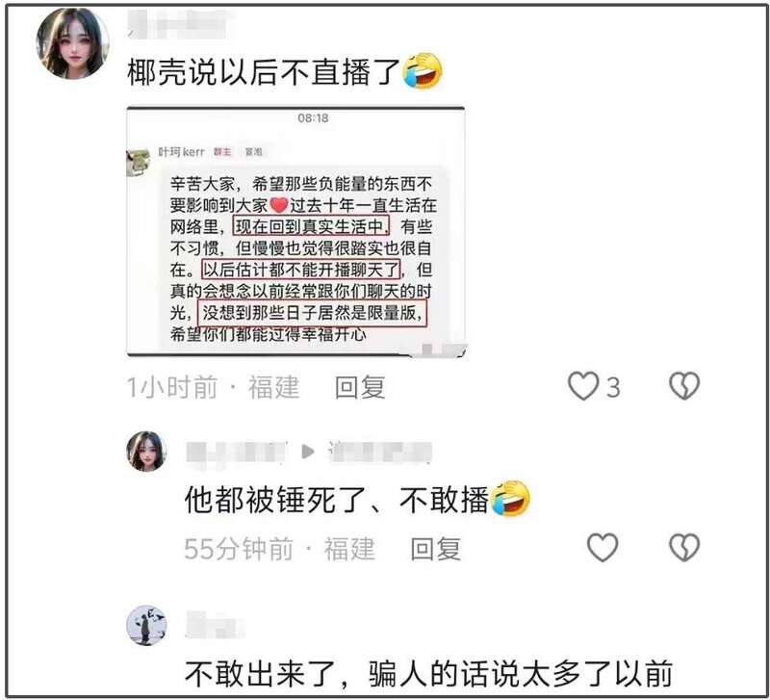Dislike the first comment with broken heart

(684, 385)
